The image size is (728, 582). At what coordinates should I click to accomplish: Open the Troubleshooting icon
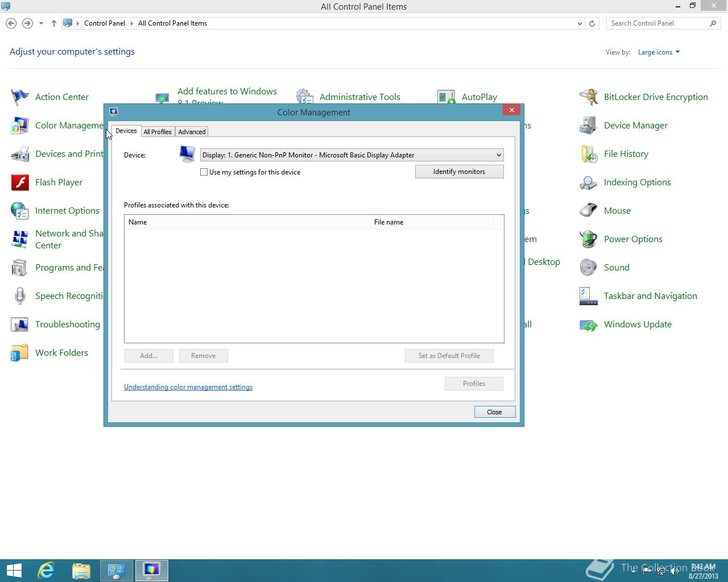click(20, 325)
